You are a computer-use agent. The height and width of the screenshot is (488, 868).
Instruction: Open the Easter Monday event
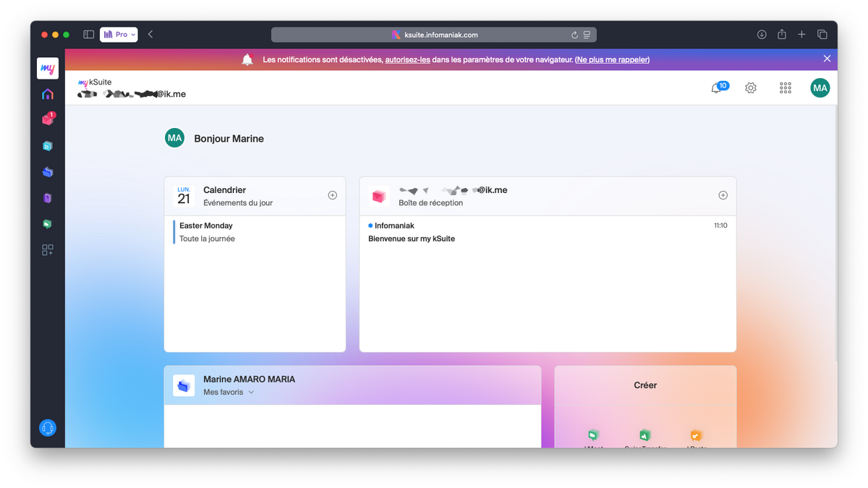tap(255, 232)
